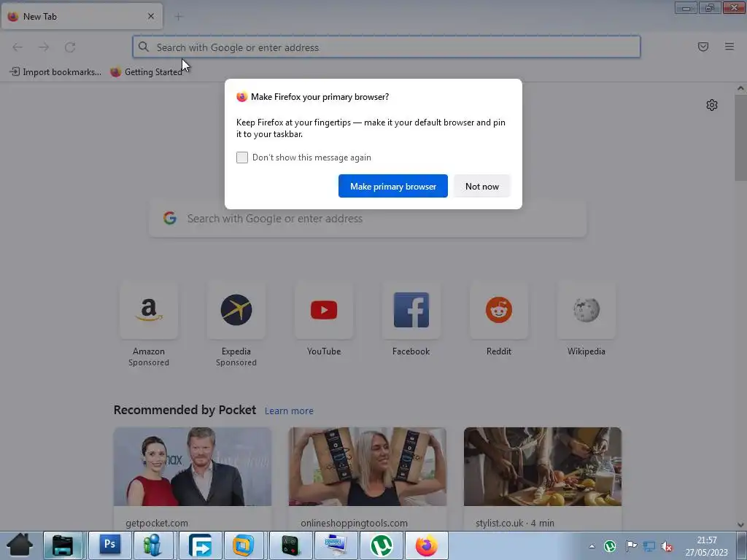Open the dark calculator-style taskbar icon
The image size is (747, 560).
tap(290, 545)
